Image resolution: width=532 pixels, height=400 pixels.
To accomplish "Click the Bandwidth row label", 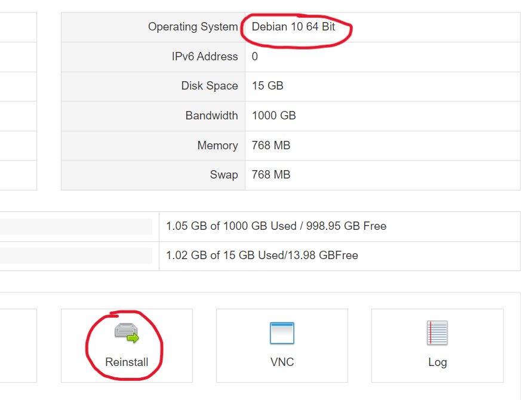I will coord(211,116).
